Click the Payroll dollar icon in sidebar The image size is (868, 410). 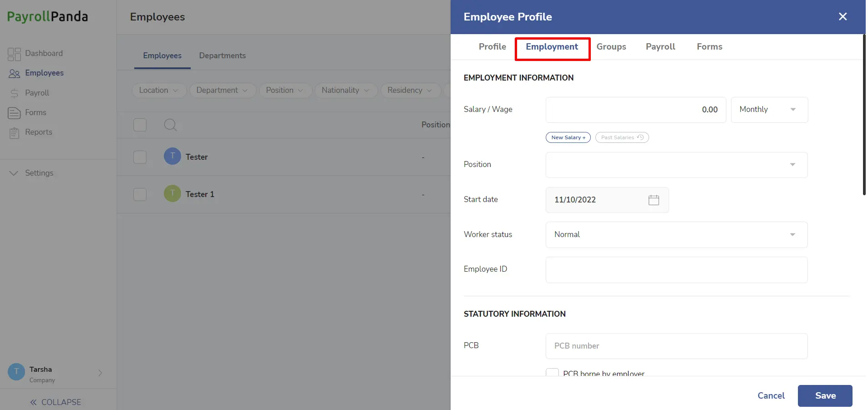pyautogui.click(x=15, y=93)
